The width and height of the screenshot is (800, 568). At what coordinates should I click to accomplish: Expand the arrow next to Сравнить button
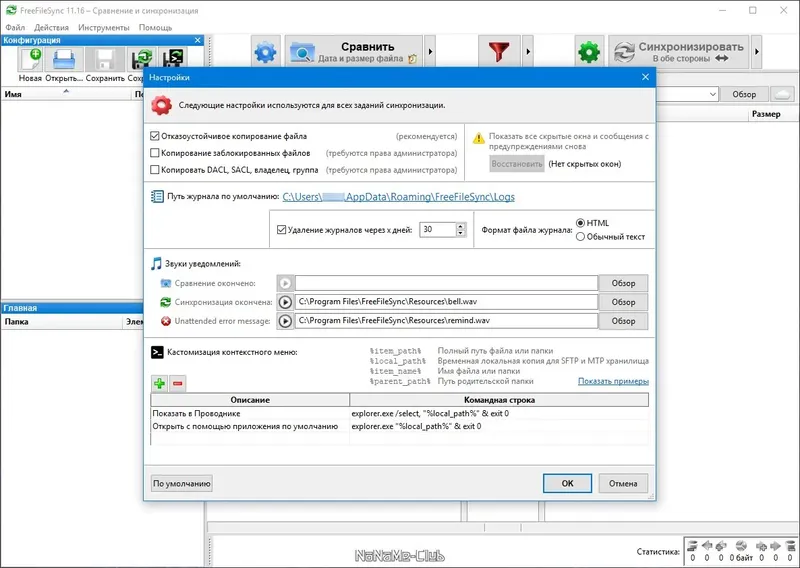coord(430,52)
